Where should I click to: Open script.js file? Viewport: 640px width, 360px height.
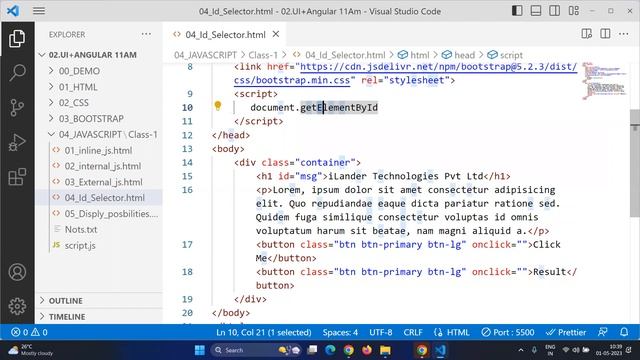98,245
